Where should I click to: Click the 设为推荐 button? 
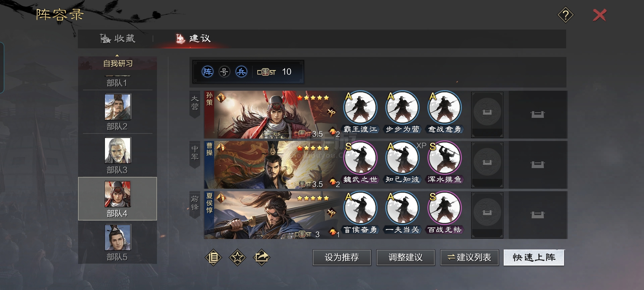click(342, 258)
